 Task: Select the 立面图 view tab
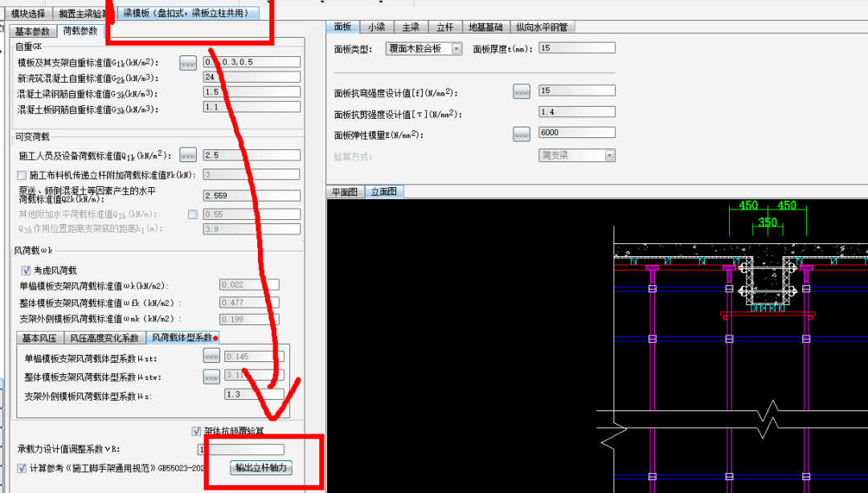pos(383,192)
